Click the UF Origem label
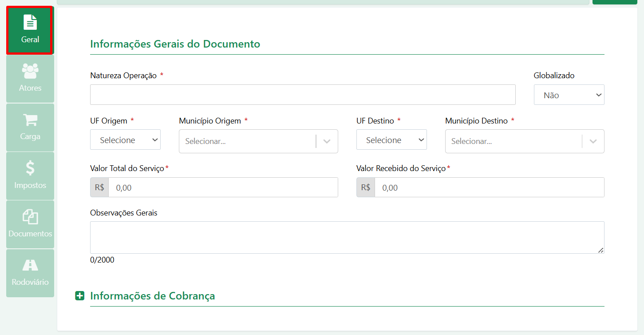Viewport: 644px width, 335px height. coord(109,121)
